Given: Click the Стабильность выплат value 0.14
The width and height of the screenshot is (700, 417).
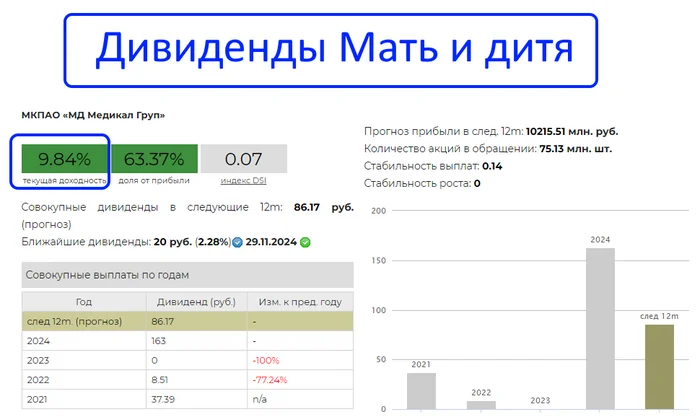Looking at the screenshot, I should pos(492,166).
